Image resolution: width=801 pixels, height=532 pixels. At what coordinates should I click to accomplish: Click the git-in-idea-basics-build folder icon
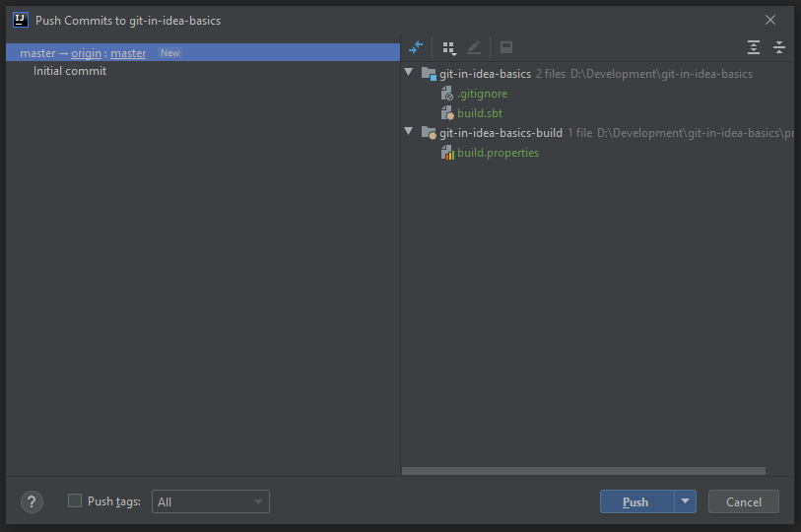click(x=429, y=133)
